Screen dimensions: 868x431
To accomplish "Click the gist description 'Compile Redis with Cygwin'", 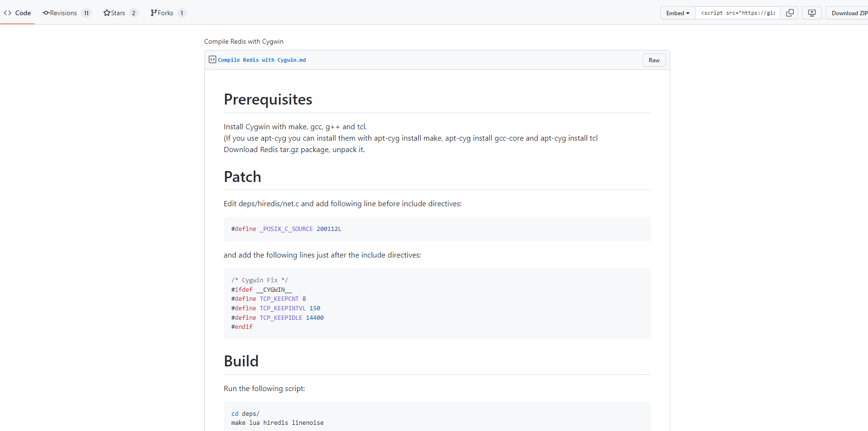I will (x=244, y=41).
